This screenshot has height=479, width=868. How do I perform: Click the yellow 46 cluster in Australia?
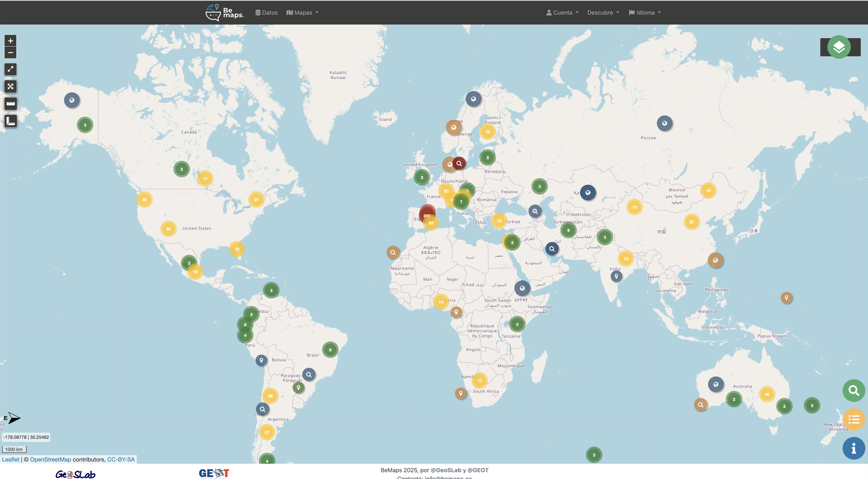767,394
